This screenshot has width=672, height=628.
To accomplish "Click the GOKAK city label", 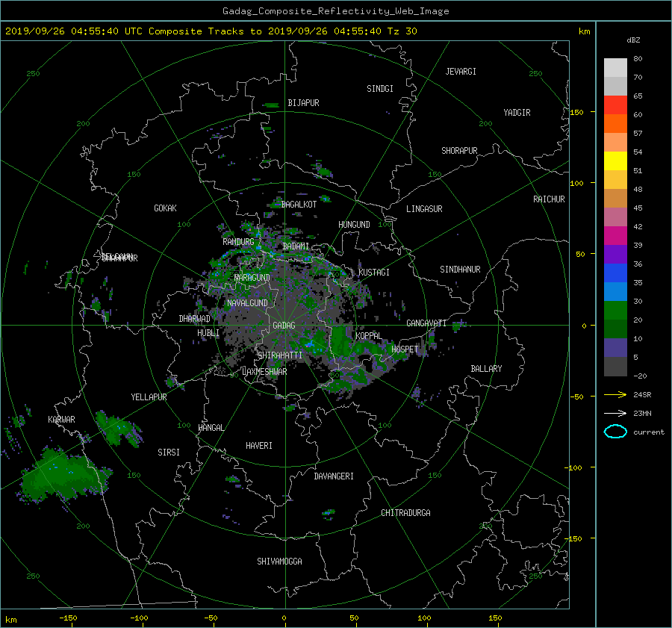I will coord(166,208).
